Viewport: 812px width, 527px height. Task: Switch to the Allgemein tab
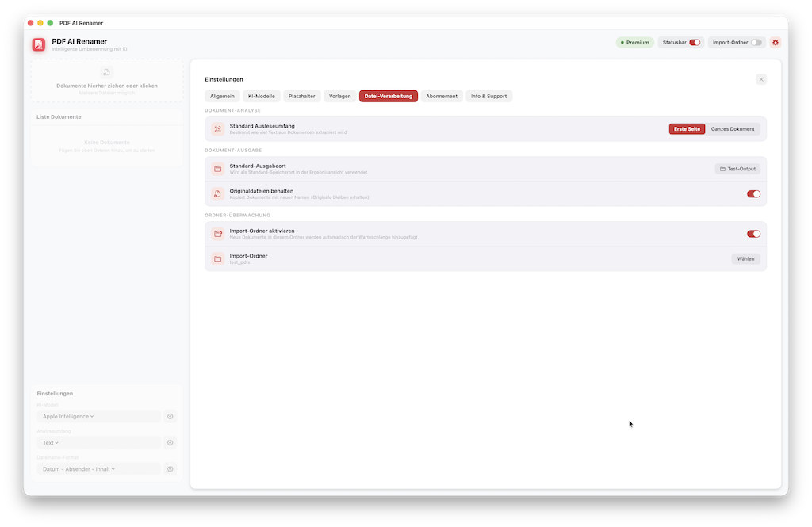point(222,97)
